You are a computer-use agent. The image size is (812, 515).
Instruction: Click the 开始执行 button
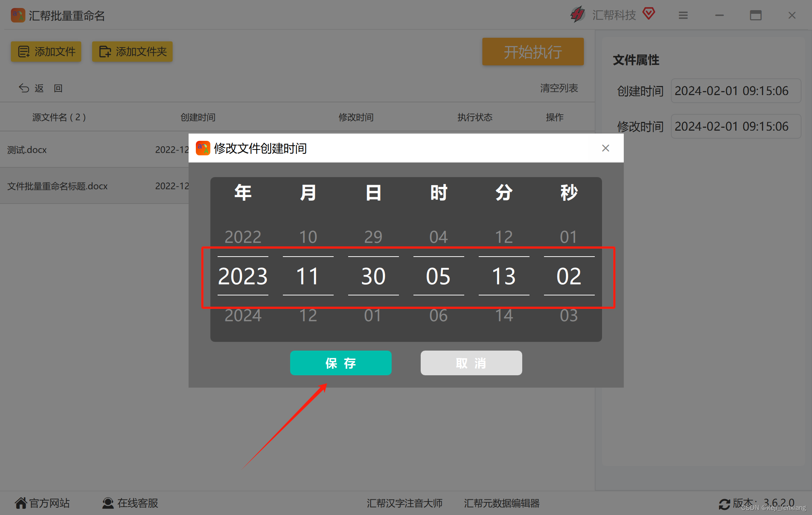533,52
